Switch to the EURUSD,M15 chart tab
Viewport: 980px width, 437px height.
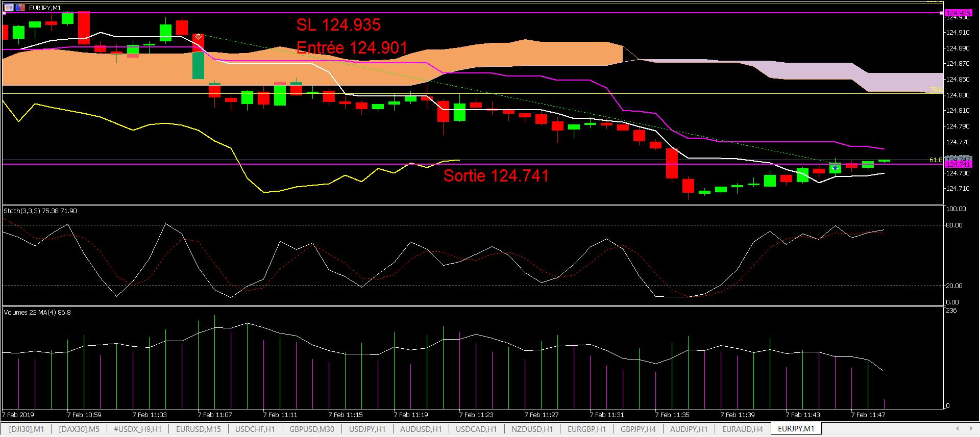click(x=199, y=429)
